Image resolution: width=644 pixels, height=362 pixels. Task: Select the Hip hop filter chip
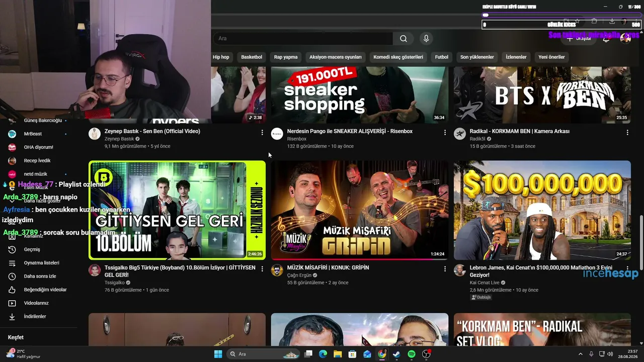tap(221, 57)
